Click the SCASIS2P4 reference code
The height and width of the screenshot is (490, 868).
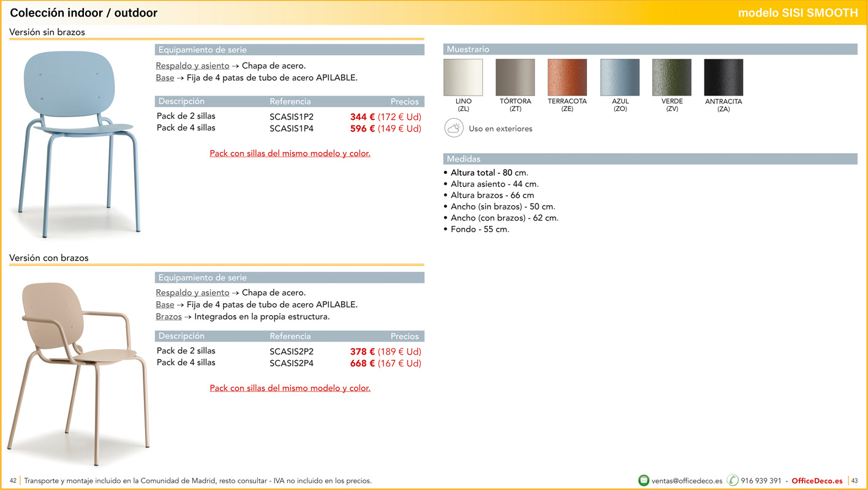pos(292,363)
